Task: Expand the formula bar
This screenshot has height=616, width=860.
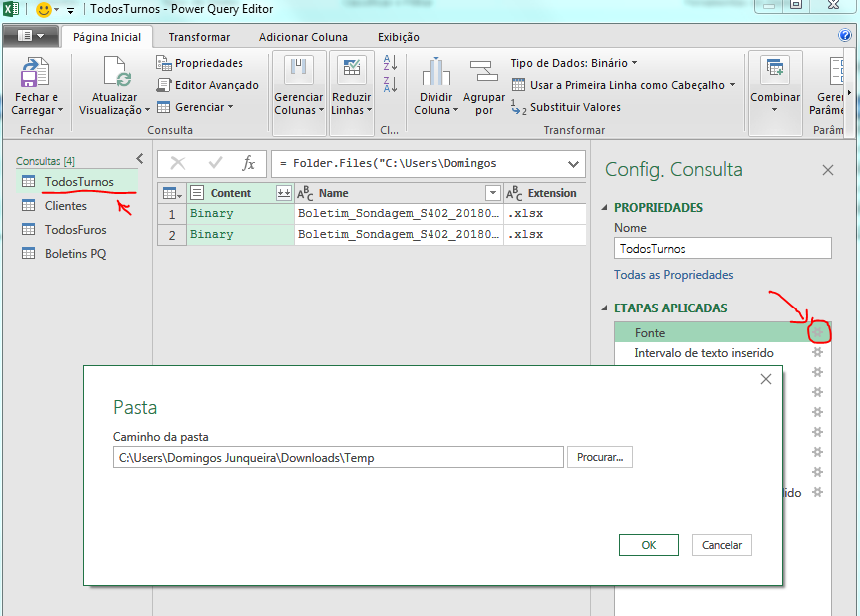Action: 573,164
